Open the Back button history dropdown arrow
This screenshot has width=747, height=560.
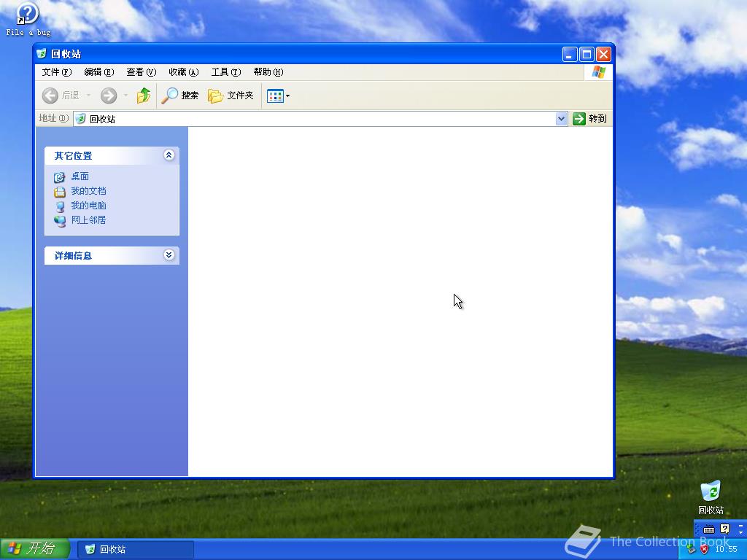point(88,96)
